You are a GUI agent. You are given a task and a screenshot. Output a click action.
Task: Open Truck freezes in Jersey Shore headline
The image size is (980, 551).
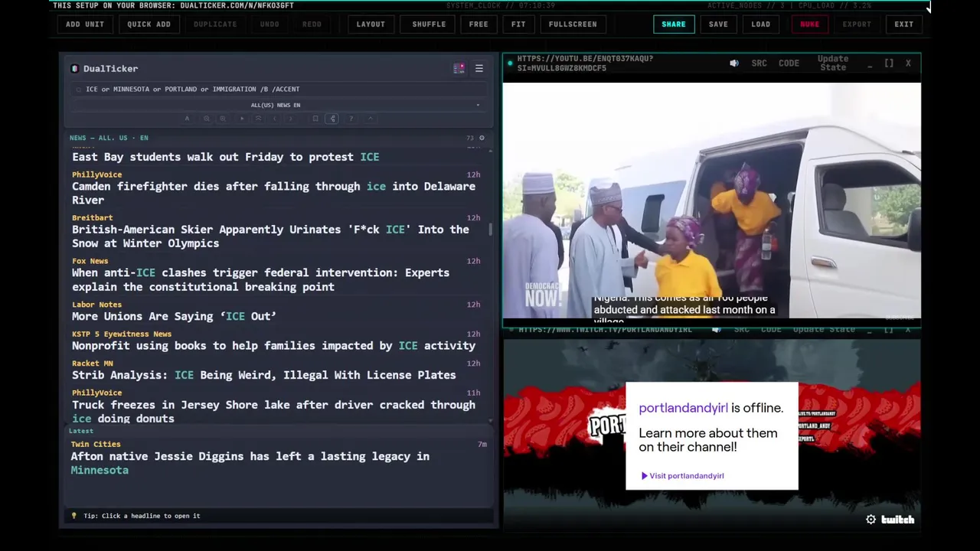coord(273,412)
